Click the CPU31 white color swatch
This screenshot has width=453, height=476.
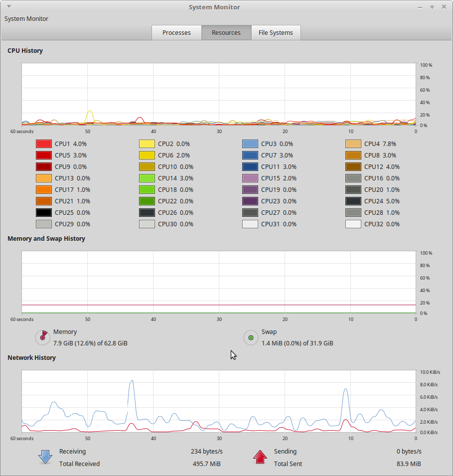click(x=250, y=224)
